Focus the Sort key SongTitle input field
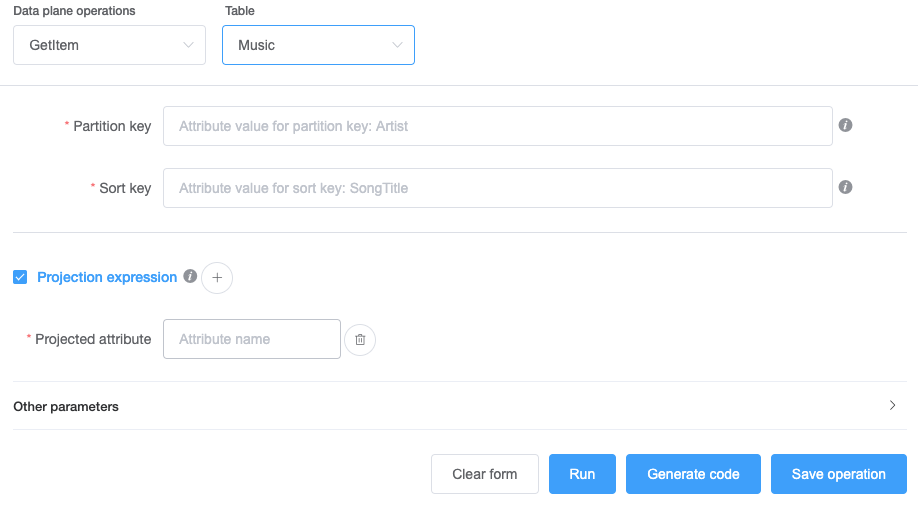The width and height of the screenshot is (918, 505). click(x=497, y=188)
